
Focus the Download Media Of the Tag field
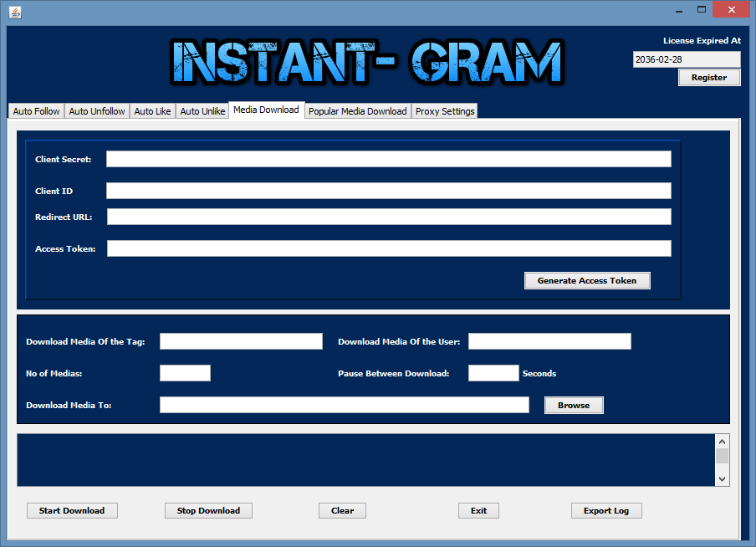(241, 341)
